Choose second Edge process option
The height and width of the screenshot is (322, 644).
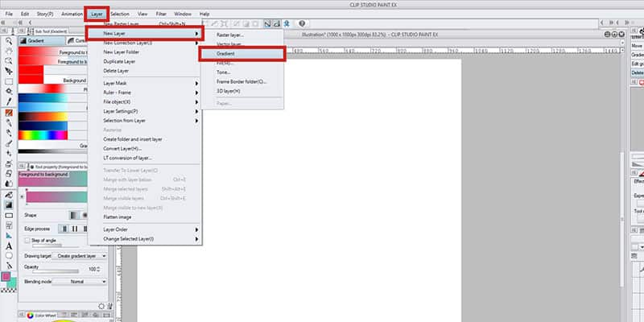[x=74, y=229]
